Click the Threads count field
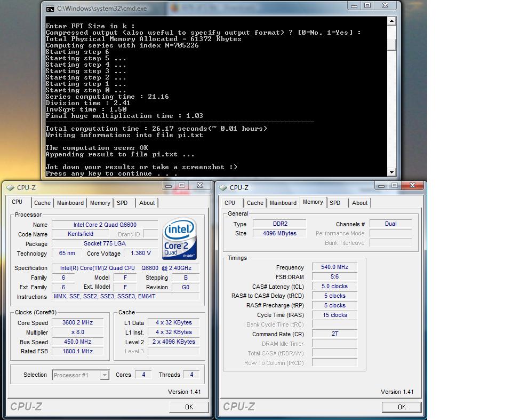512x420 pixels. pyautogui.click(x=191, y=375)
